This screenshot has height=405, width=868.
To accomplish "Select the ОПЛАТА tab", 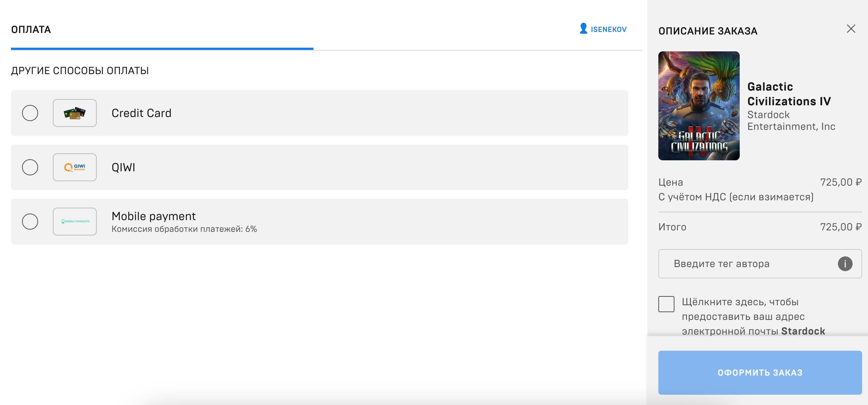I will click(x=31, y=30).
